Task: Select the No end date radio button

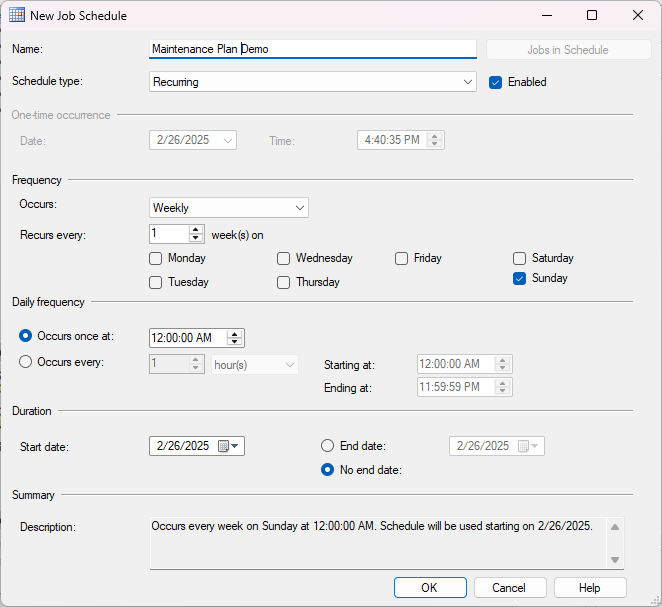Action: 328,470
